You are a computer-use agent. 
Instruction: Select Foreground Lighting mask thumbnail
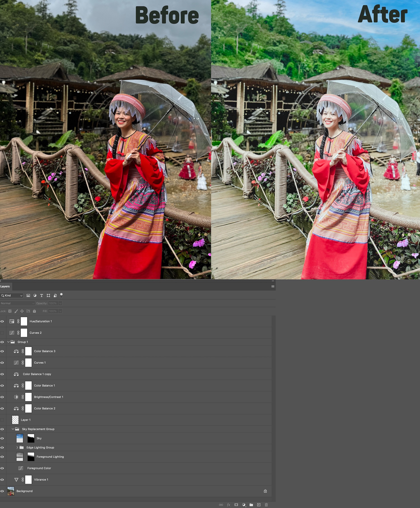[x=31, y=457]
